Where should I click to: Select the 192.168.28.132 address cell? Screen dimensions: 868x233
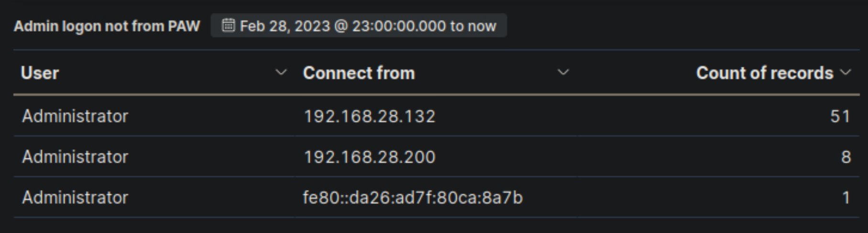369,116
